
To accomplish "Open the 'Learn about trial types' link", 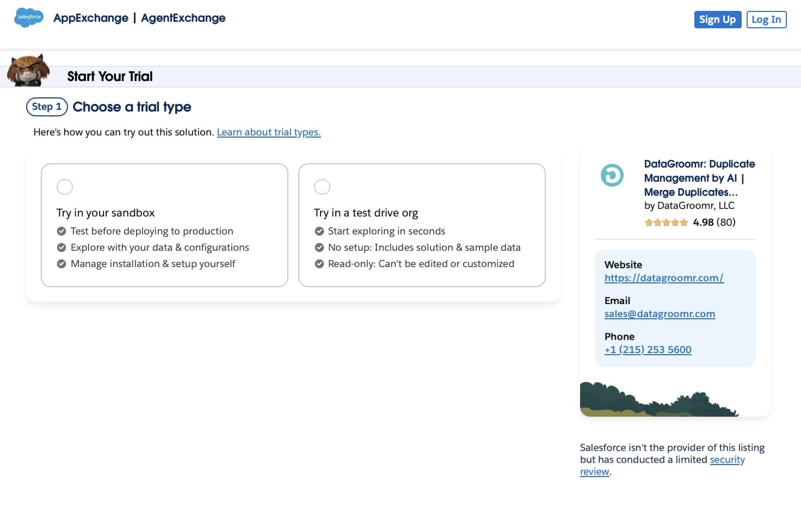I will pyautogui.click(x=269, y=132).
